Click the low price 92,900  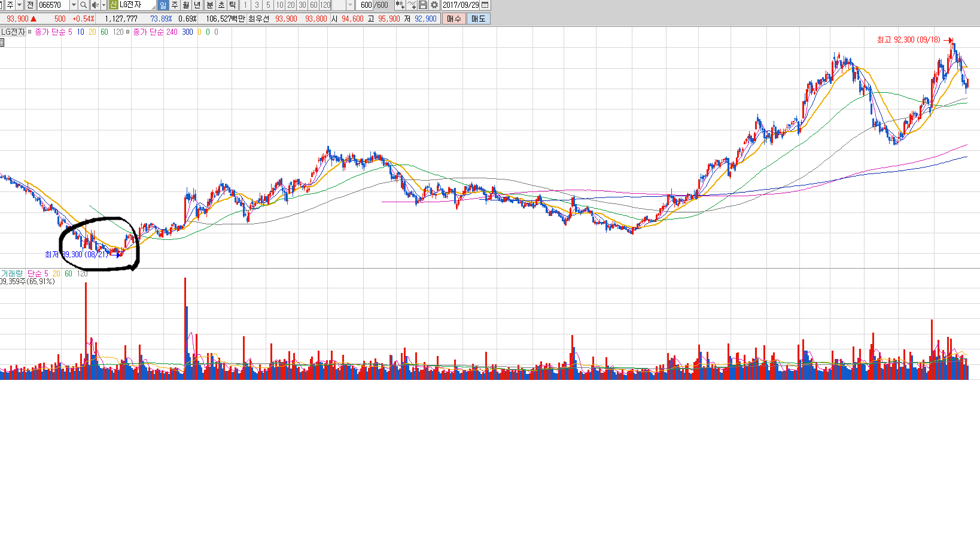click(x=425, y=19)
